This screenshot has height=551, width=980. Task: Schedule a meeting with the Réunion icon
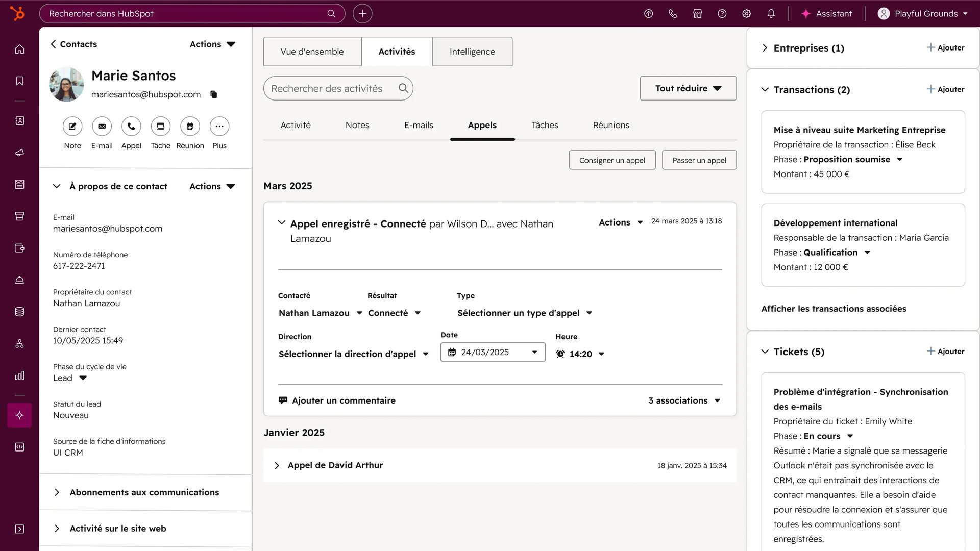click(190, 126)
